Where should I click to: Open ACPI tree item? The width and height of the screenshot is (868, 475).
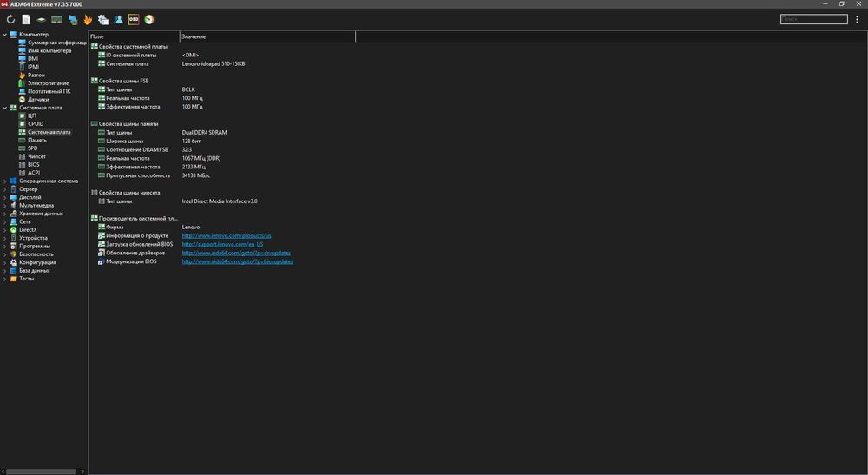(33, 173)
